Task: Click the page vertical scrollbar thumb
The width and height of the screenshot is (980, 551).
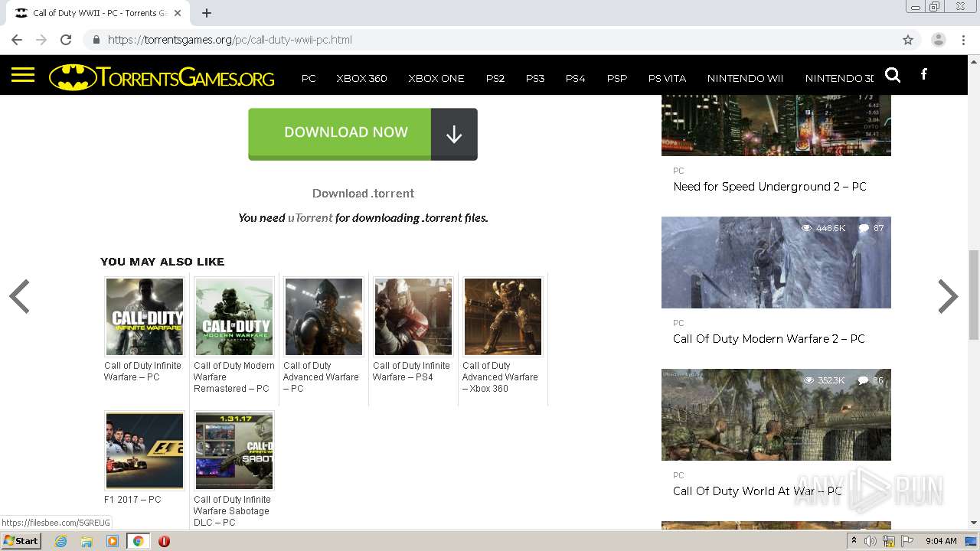Action: [974, 295]
